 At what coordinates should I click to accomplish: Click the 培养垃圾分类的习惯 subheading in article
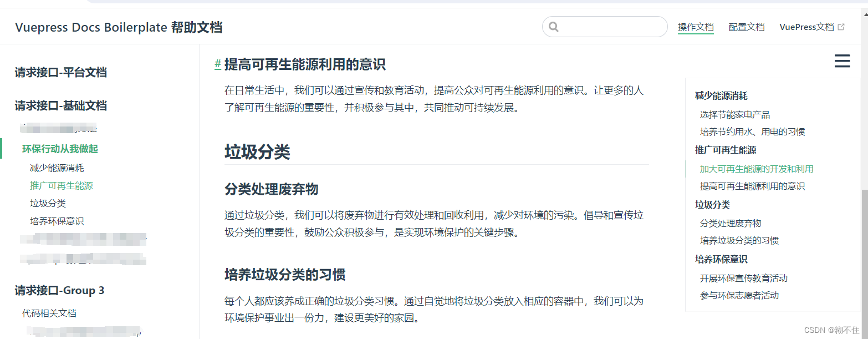tap(285, 275)
